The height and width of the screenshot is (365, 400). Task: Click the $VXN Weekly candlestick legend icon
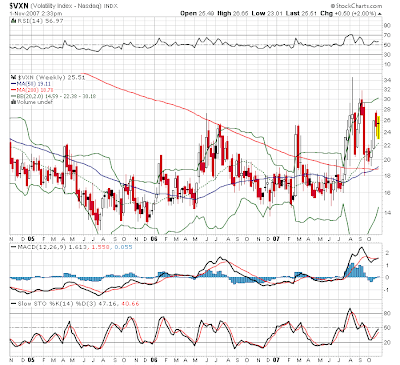tap(13, 77)
